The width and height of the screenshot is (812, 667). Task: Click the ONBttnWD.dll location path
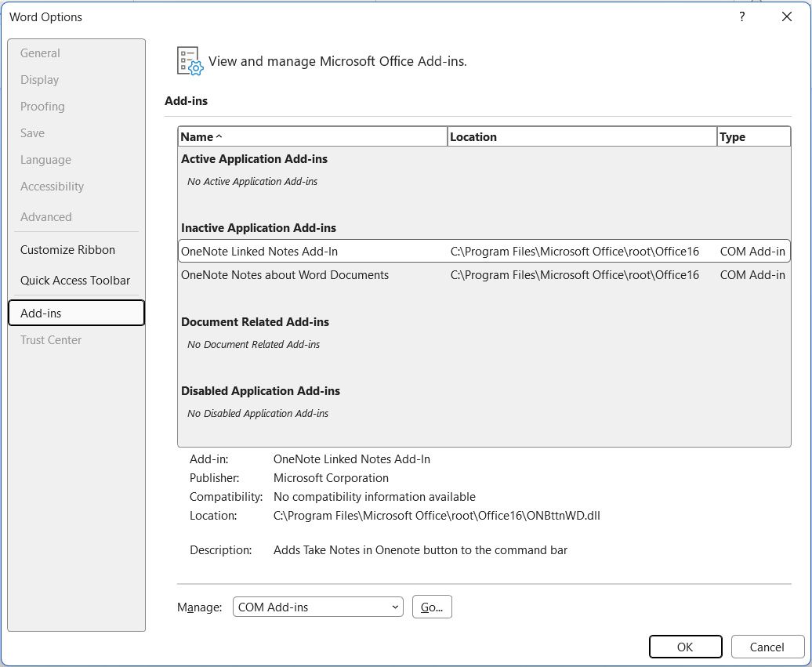(437, 516)
